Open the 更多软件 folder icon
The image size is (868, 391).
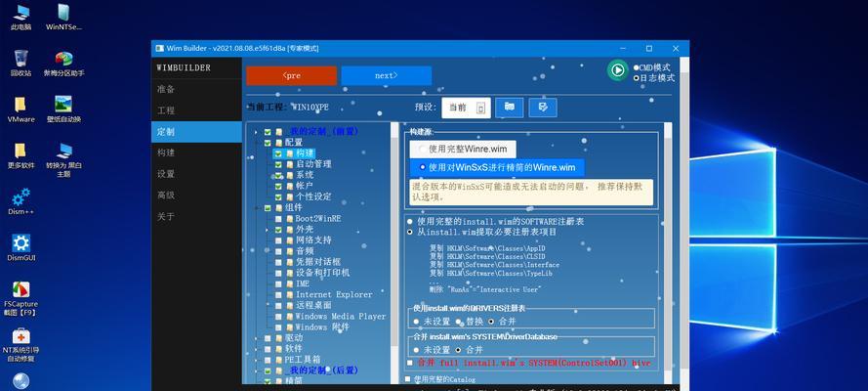click(21, 155)
